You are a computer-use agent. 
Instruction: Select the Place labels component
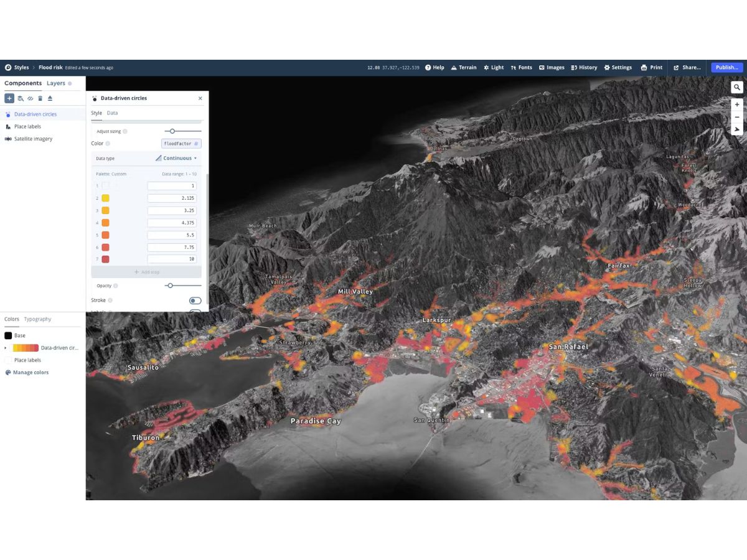43,126
